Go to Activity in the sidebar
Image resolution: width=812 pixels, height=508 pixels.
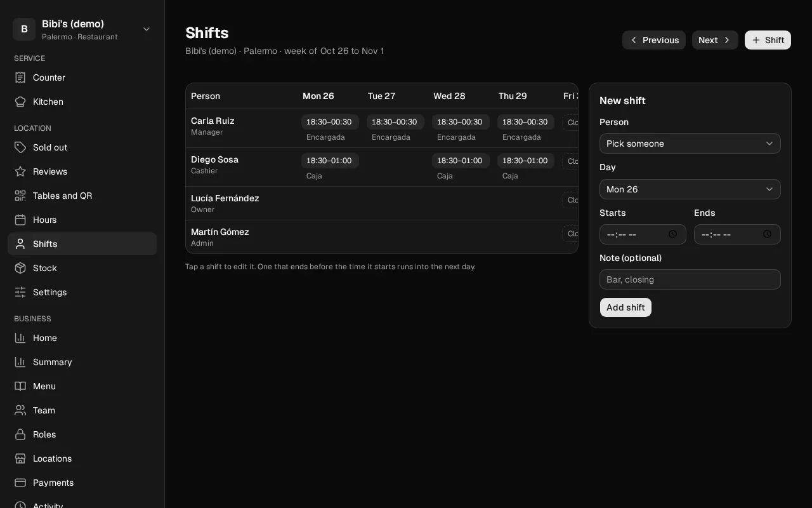[x=82, y=505]
